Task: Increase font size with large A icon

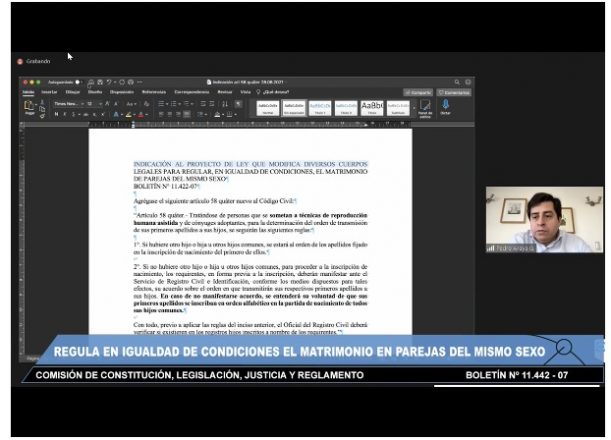Action: pyautogui.click(x=108, y=104)
